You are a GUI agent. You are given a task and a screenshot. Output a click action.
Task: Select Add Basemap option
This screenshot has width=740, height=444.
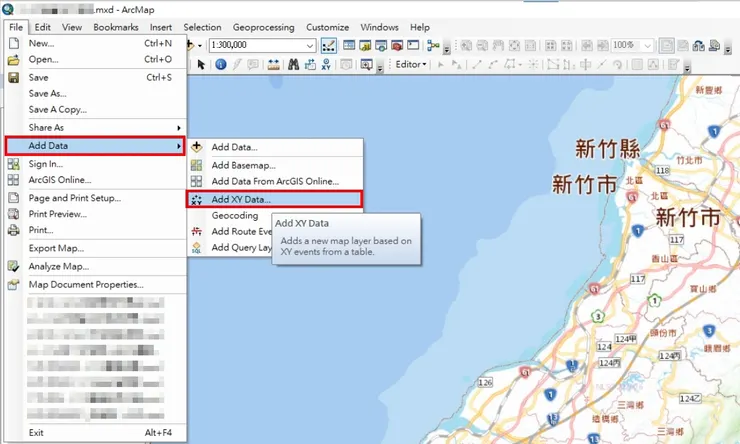tap(244, 165)
